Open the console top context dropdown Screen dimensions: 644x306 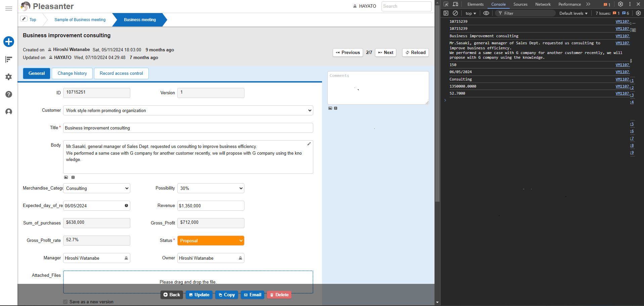click(x=471, y=13)
